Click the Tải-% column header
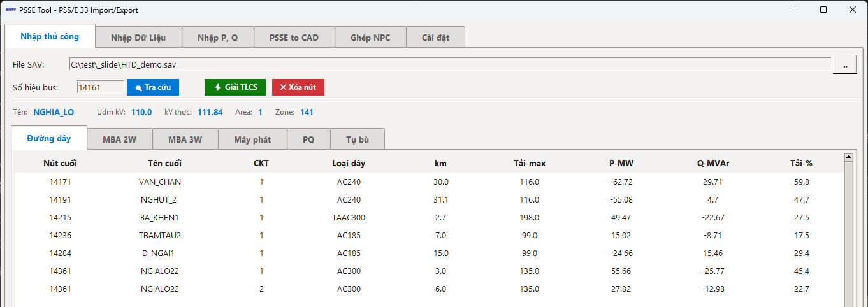The image size is (868, 307). [x=801, y=163]
